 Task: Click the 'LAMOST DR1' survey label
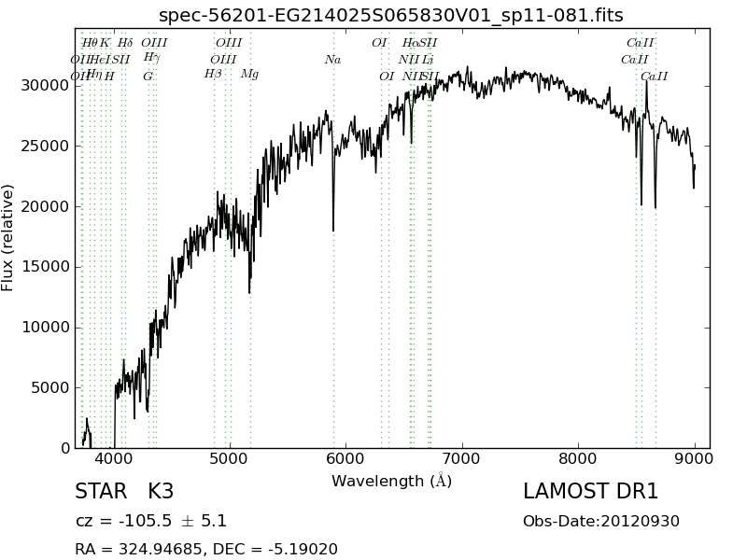591,492
